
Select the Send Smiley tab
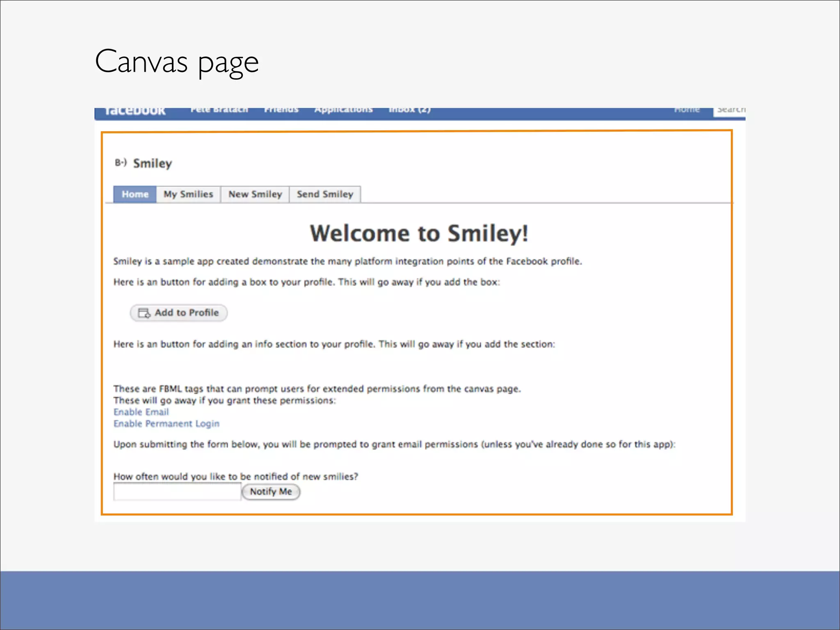click(x=325, y=194)
